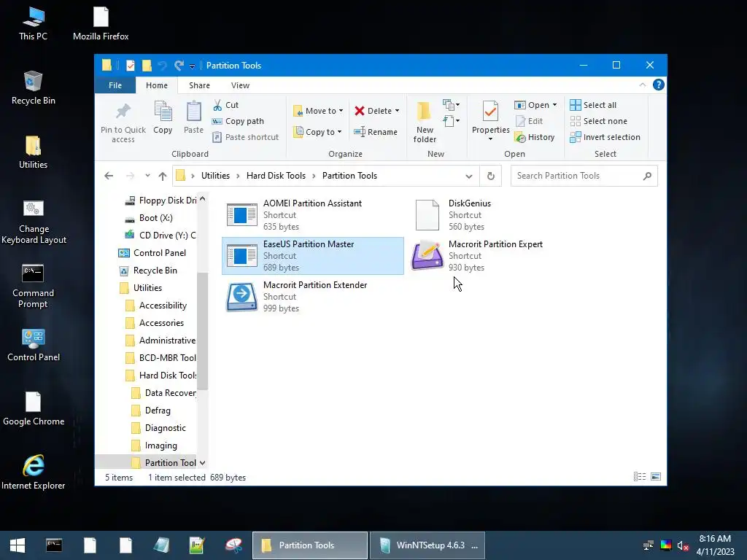Open the File menu tab
Viewport: 747px width, 560px height.
tap(115, 85)
